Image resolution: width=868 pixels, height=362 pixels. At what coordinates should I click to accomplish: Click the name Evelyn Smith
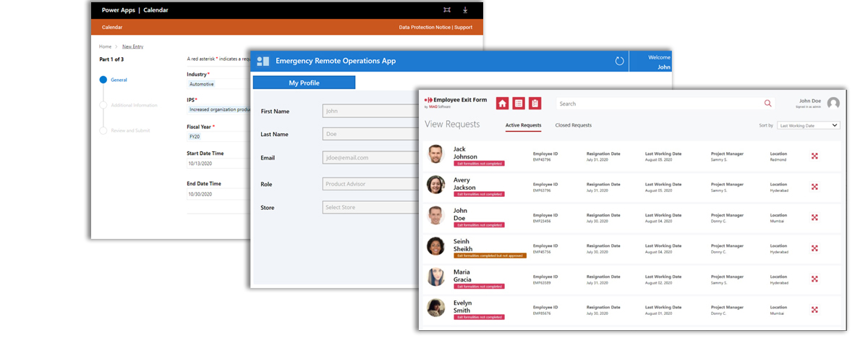(x=462, y=306)
